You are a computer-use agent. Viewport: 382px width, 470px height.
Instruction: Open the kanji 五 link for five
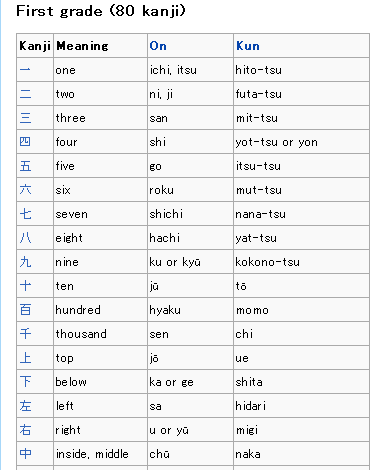click(x=25, y=166)
